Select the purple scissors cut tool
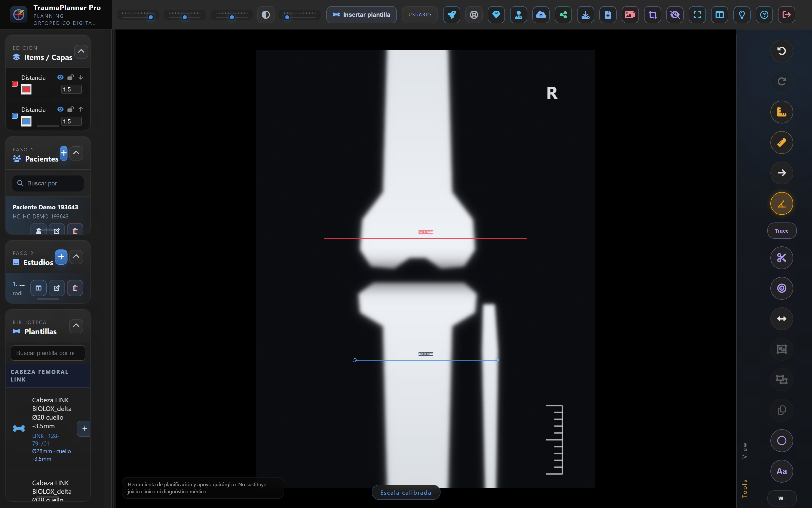This screenshot has width=812, height=508. (782, 258)
